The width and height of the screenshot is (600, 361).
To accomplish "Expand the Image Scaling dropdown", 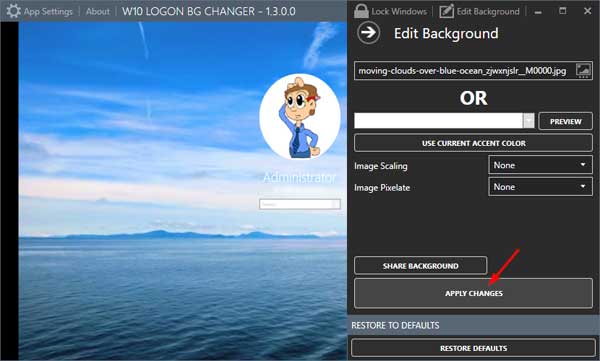I will (540, 165).
